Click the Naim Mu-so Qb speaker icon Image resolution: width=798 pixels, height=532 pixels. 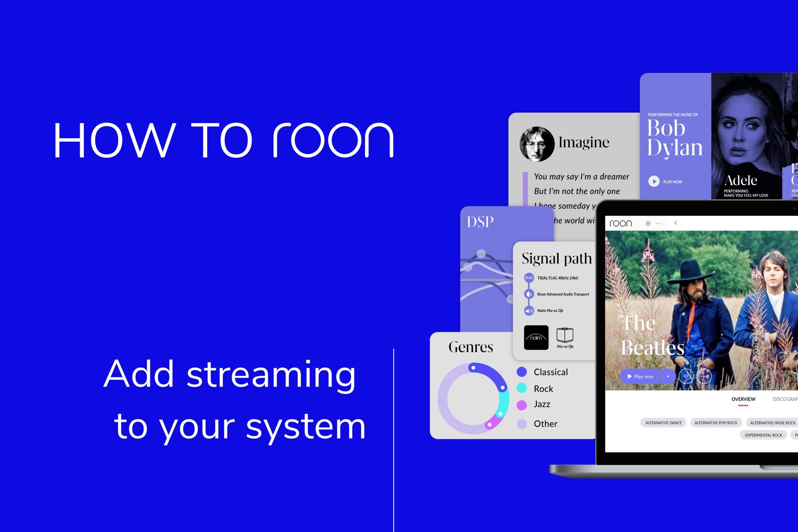coord(529,310)
